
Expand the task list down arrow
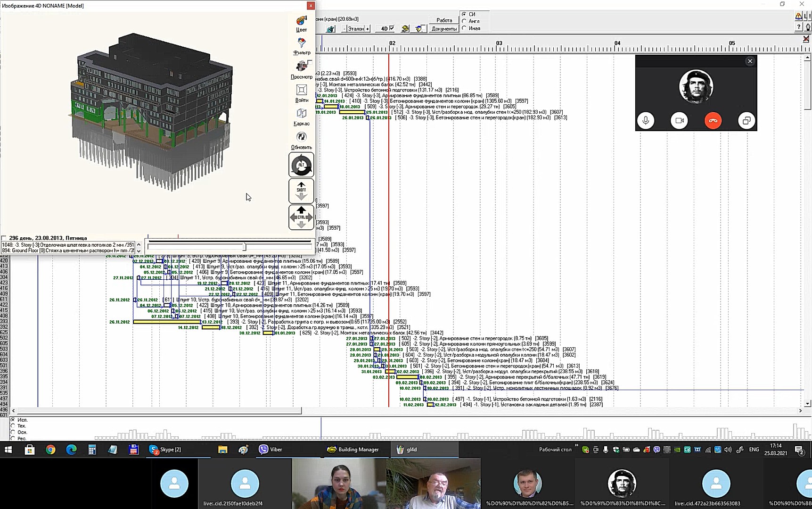[139, 251]
